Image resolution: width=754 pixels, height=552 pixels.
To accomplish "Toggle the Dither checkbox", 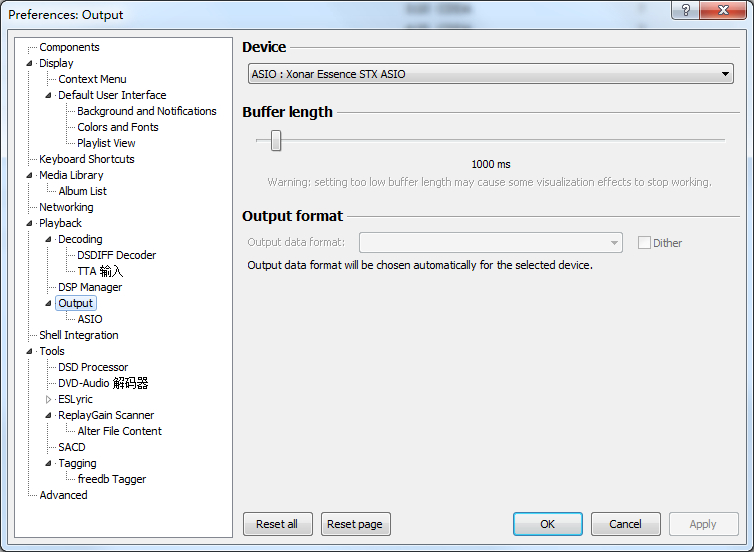I will (x=645, y=243).
